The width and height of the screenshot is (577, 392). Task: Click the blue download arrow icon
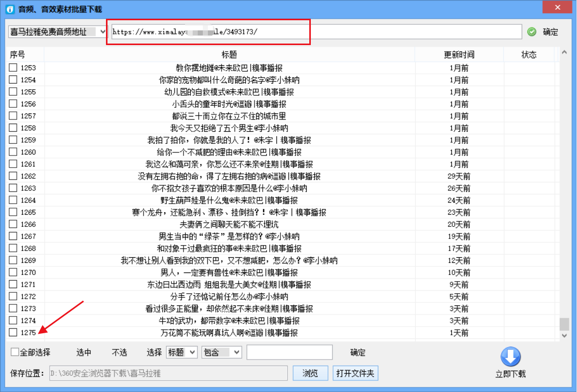(511, 357)
